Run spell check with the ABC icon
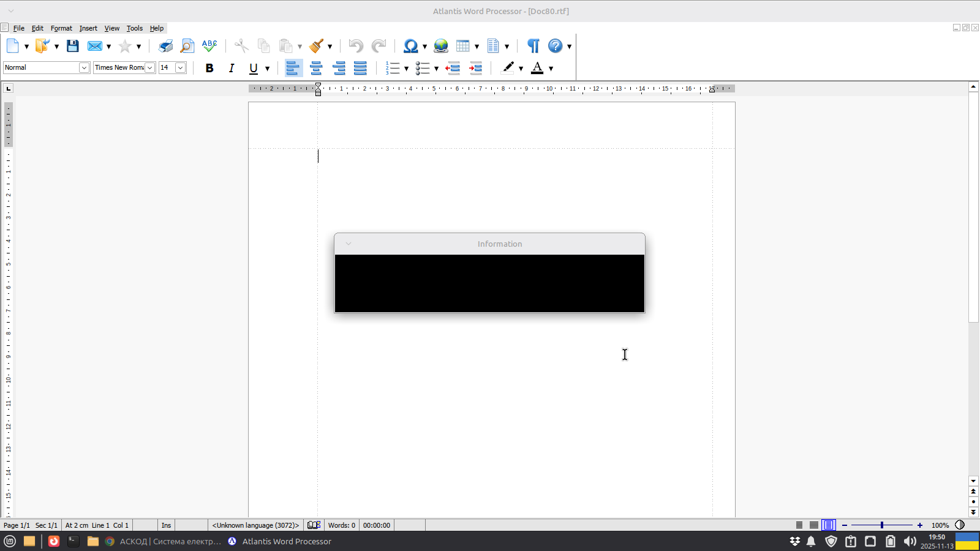980x551 pixels. (209, 46)
